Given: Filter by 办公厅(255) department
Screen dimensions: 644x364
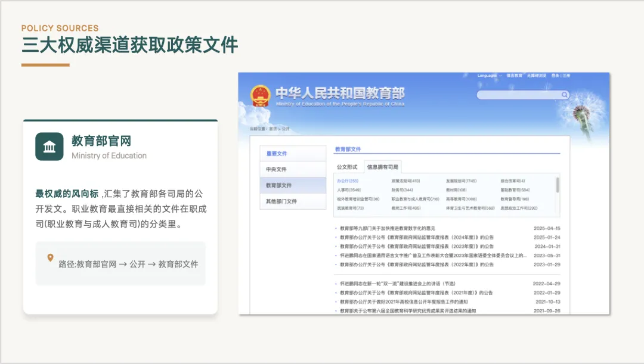Looking at the screenshot, I should [348, 181].
